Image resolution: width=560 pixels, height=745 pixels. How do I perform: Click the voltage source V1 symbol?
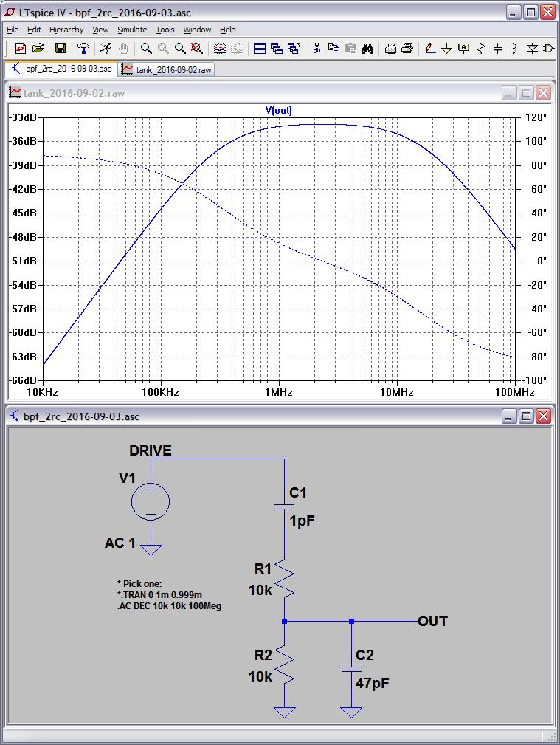point(151,502)
